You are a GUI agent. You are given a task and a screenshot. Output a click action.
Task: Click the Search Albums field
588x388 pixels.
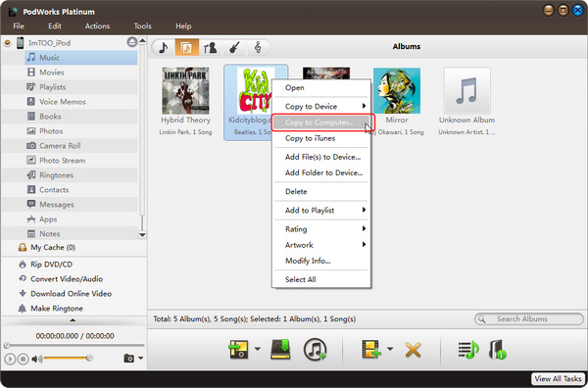pos(529,319)
